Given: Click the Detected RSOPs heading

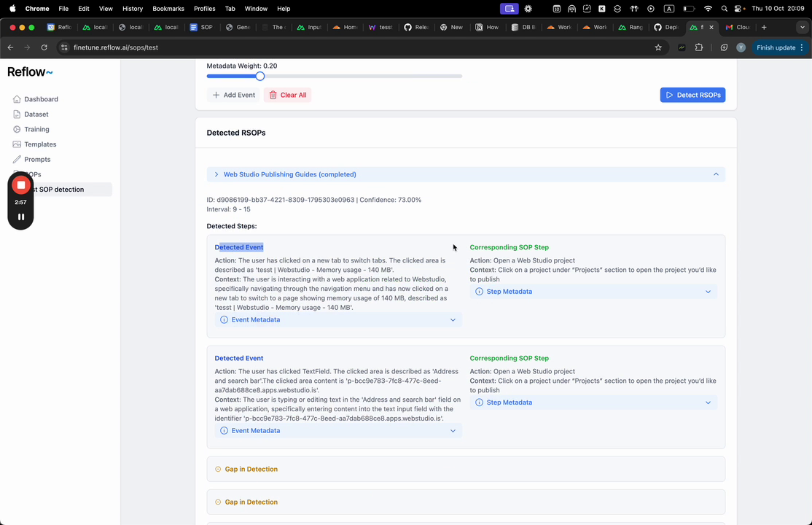Looking at the screenshot, I should (235, 133).
